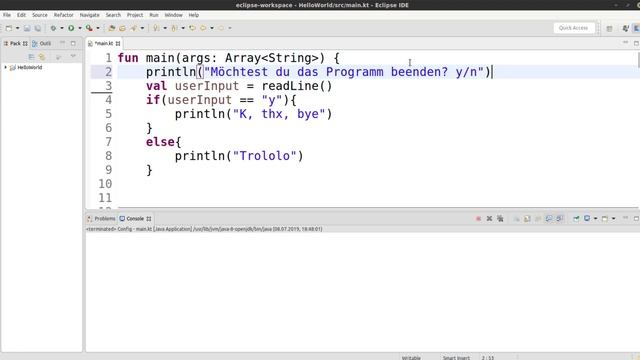Click the Save All icon
Viewport: 640px width, 360px height.
pyautogui.click(x=38, y=28)
